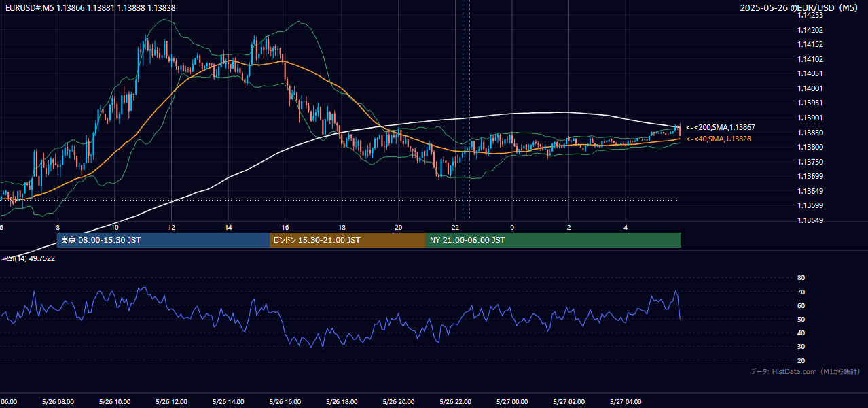The height and width of the screenshot is (408, 868).
Task: Click price axis value 1.14102
Action: tap(810, 59)
